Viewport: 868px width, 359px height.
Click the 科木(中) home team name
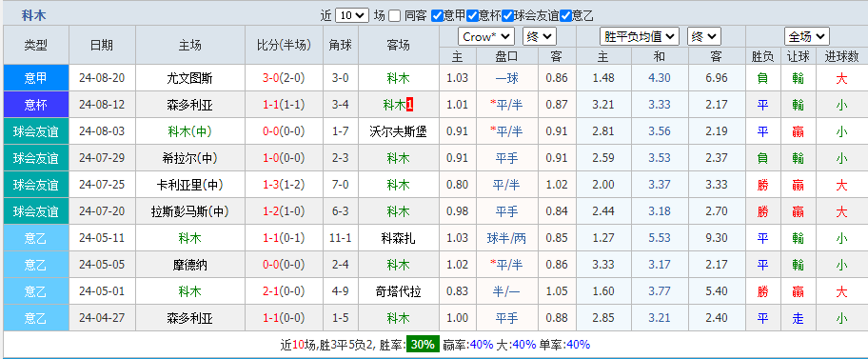pyautogui.click(x=190, y=131)
